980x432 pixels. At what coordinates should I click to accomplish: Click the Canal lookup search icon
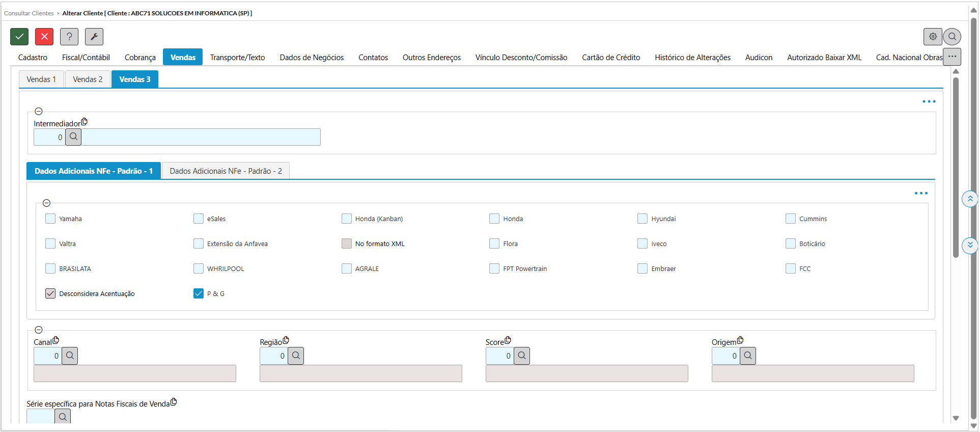click(70, 356)
